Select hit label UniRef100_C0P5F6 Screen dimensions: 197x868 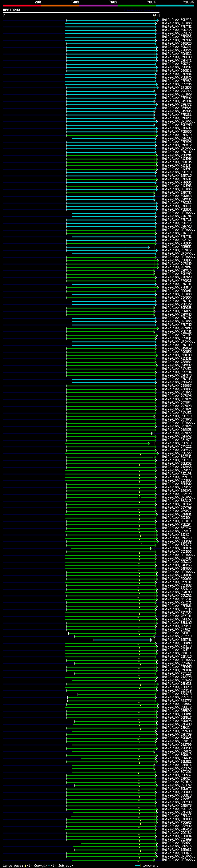coord(177,846)
